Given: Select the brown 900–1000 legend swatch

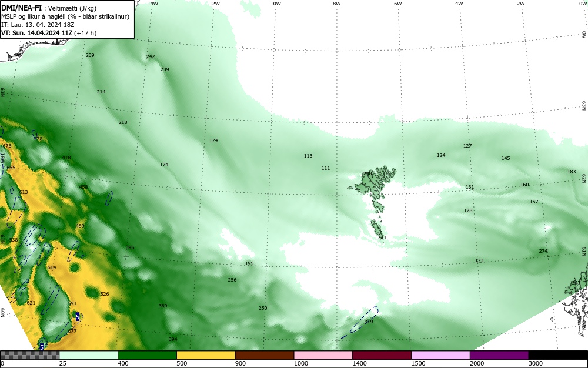Looking at the screenshot, I should click(265, 355).
